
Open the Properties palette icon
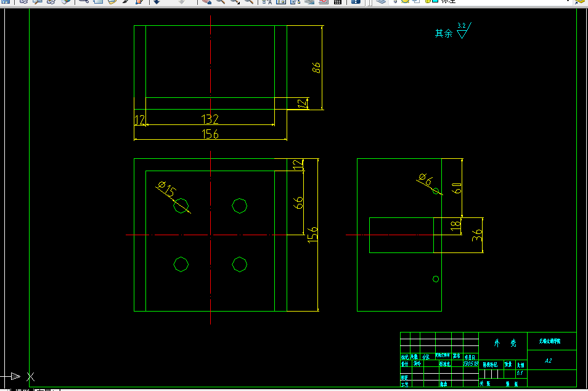pyautogui.click(x=267, y=1)
